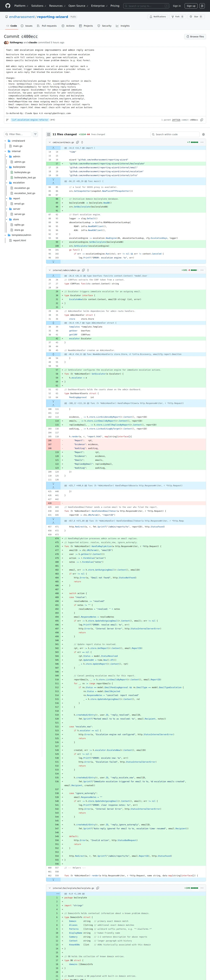Open the Enterprise dropdown menu

pyautogui.click(x=99, y=6)
